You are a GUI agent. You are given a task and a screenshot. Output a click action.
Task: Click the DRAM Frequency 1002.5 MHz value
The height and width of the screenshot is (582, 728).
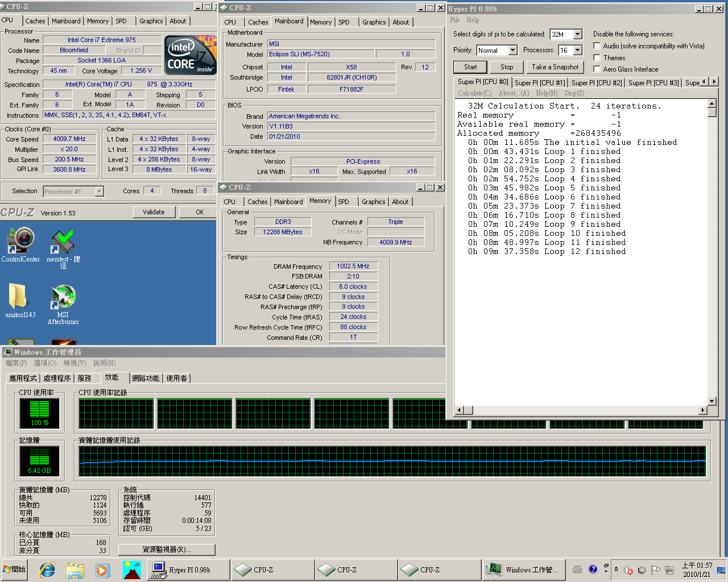coord(353,266)
